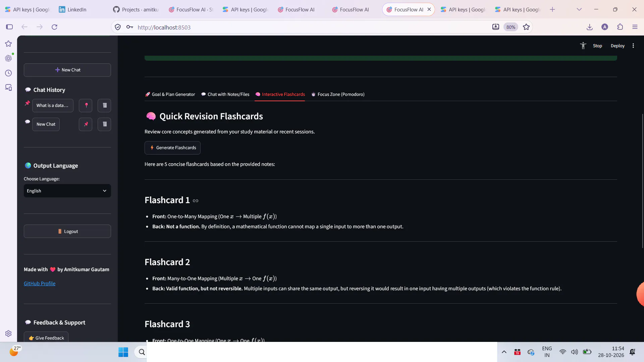Open the sidebar history clock icon

(x=8, y=73)
